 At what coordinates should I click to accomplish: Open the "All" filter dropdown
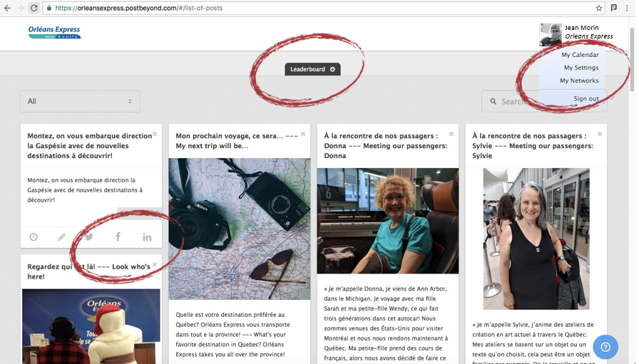point(80,101)
